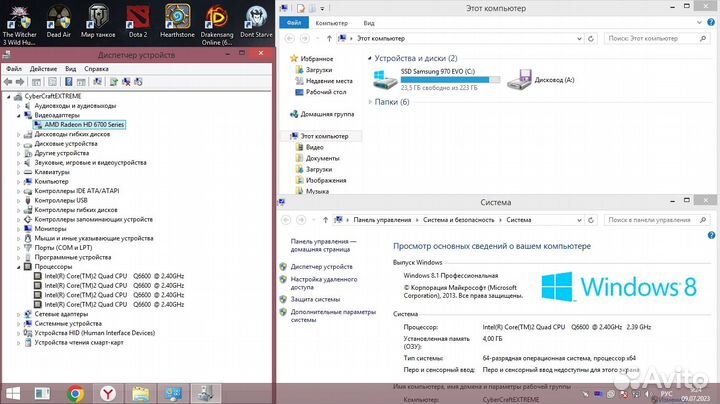Select AMD Radeon HD 6700 Series device

pyautogui.click(x=79, y=125)
